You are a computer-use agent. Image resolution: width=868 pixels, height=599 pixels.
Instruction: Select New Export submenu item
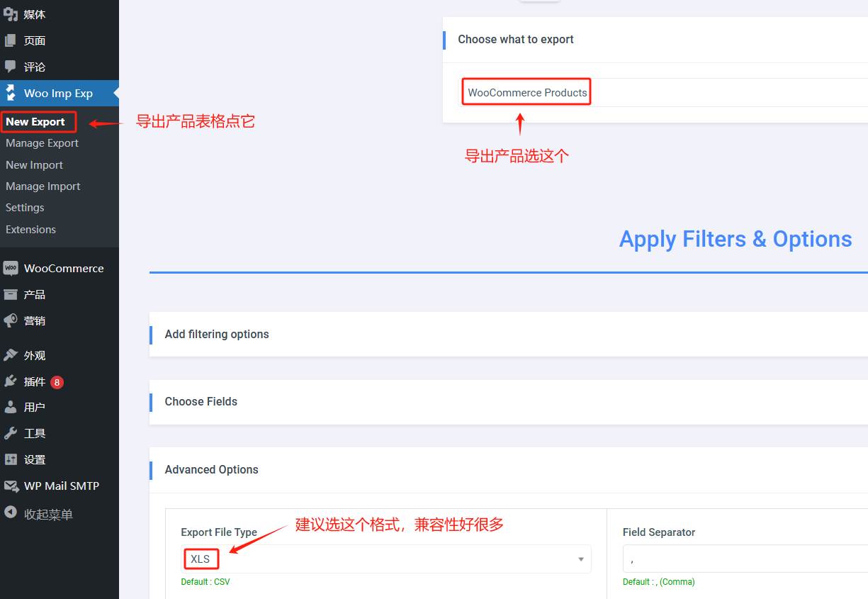click(x=35, y=122)
